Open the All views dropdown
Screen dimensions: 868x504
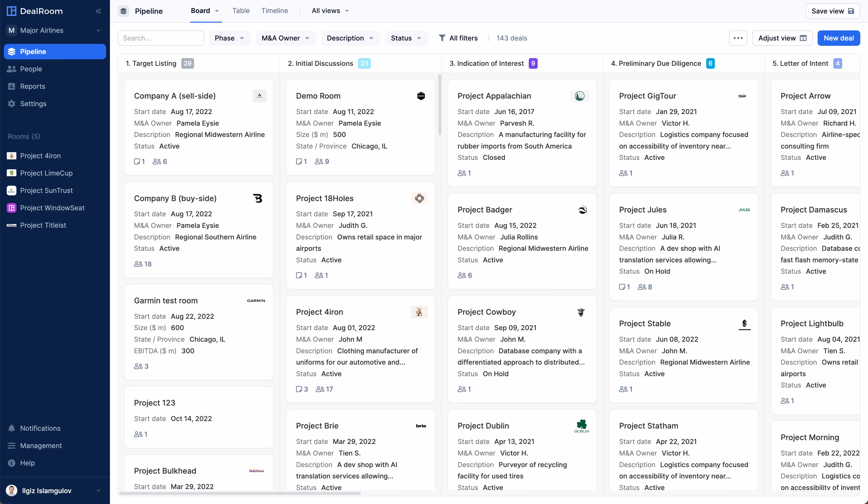coord(330,11)
